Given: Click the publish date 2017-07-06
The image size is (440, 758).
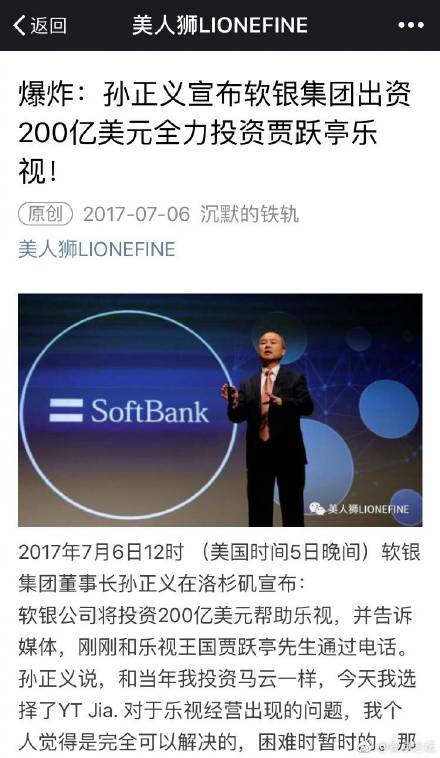Looking at the screenshot, I should tap(137, 214).
